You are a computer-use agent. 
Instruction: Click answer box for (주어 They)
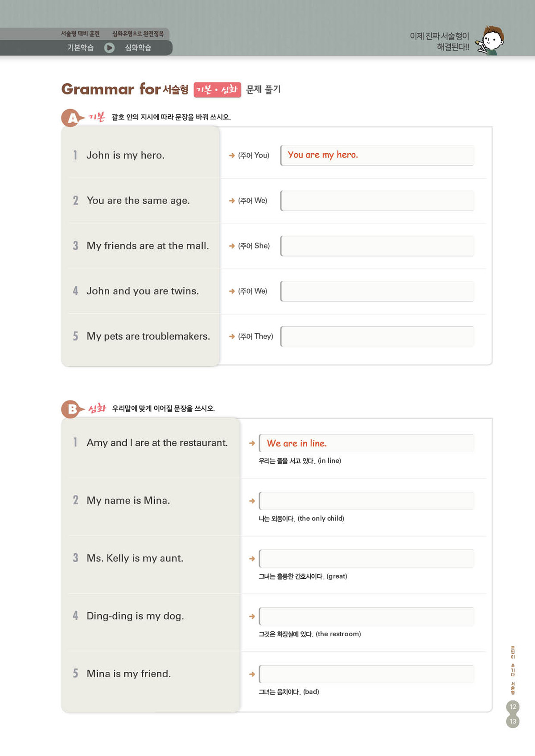tap(377, 336)
